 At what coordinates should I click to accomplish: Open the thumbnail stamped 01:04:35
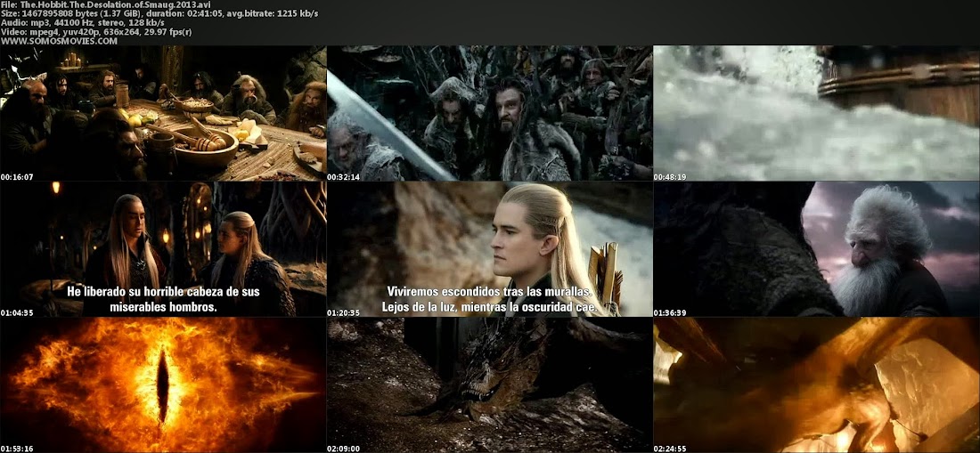tap(163, 249)
